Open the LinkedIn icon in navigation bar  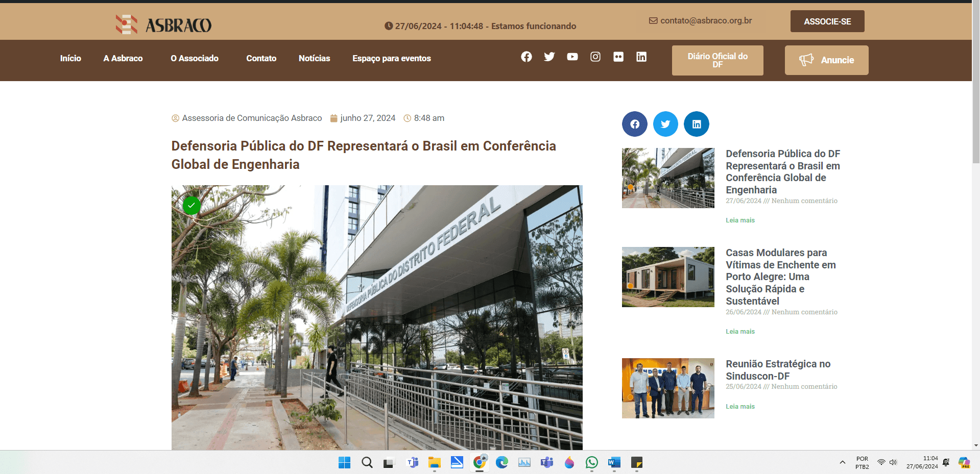tap(641, 57)
